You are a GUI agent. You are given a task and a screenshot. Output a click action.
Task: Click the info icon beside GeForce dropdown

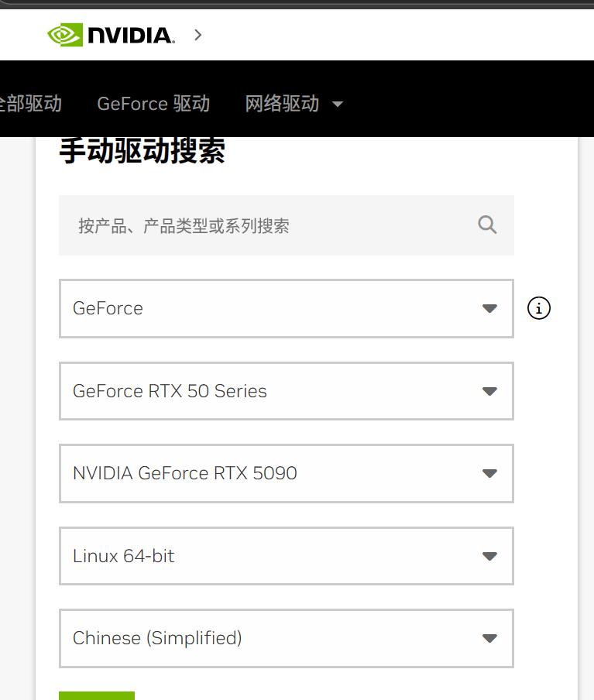click(538, 308)
